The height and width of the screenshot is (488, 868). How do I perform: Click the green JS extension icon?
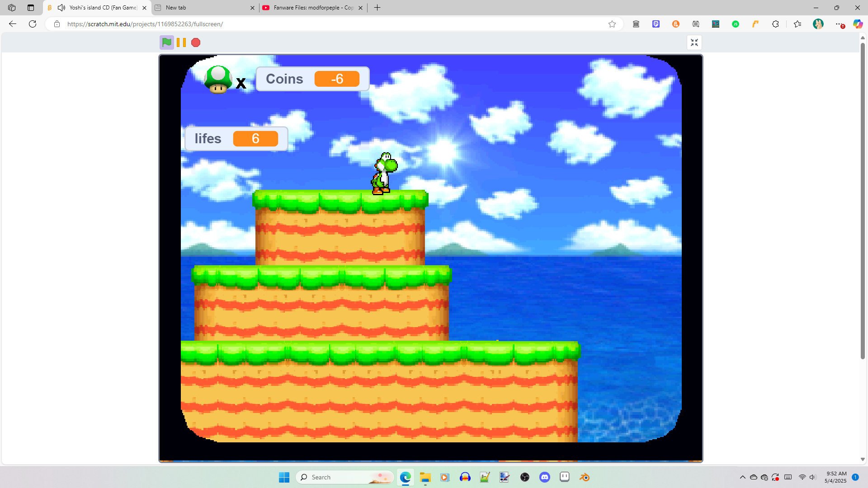(736, 24)
